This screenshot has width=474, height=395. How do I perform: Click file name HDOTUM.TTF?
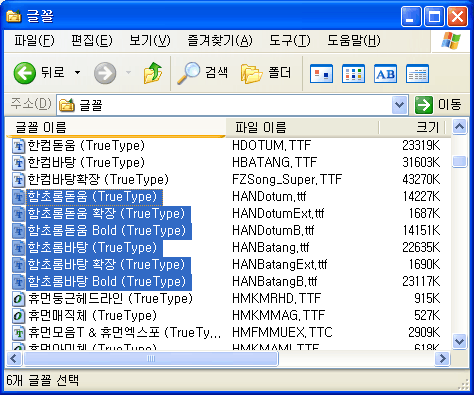[x=271, y=146]
